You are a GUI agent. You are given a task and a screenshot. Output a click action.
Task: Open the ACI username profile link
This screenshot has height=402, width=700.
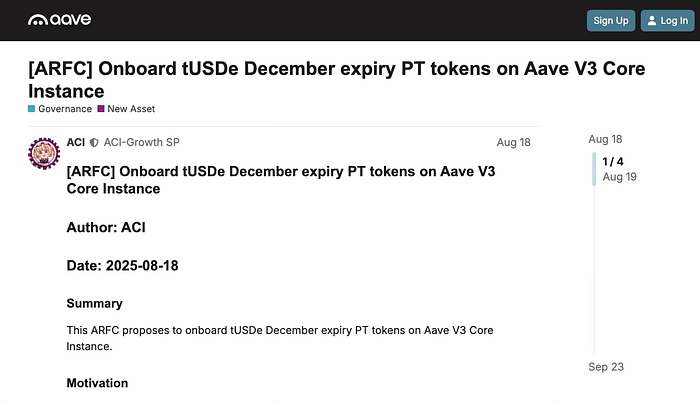coord(76,142)
